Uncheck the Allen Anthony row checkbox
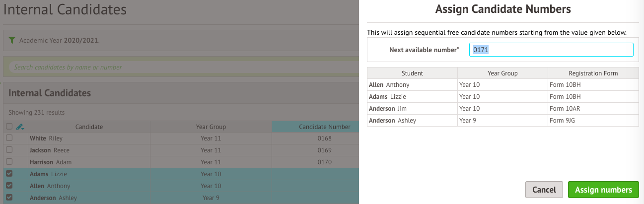644x204 pixels. (9, 186)
